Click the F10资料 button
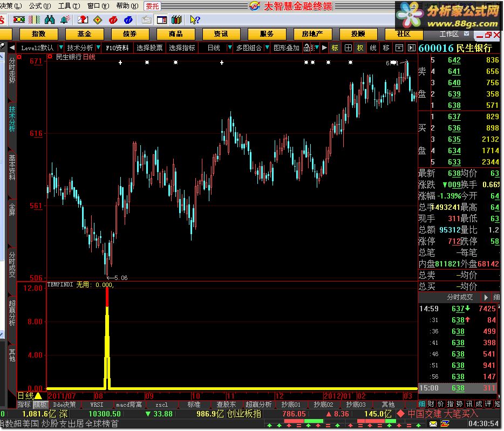Screen dimensions: 504x431 [x=117, y=48]
